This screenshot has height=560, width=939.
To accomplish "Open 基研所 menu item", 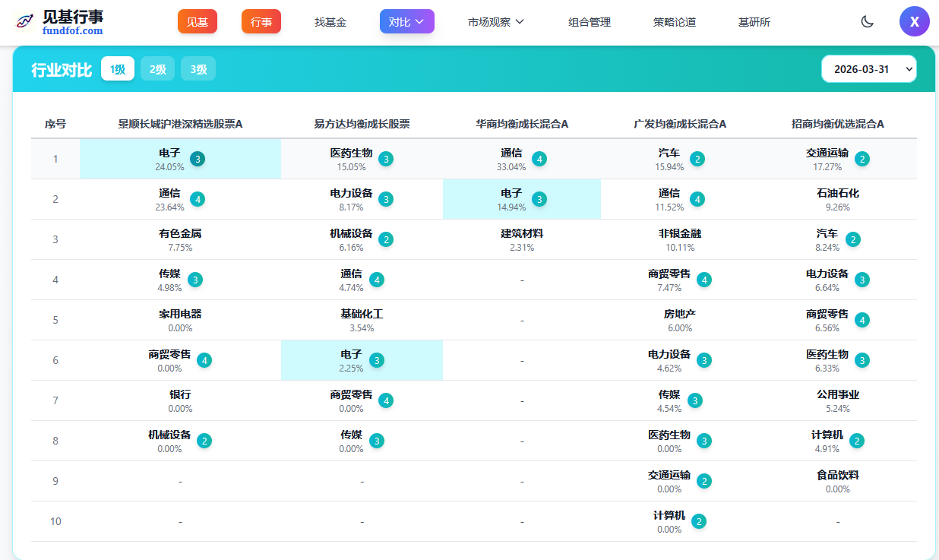I will pyautogui.click(x=754, y=22).
